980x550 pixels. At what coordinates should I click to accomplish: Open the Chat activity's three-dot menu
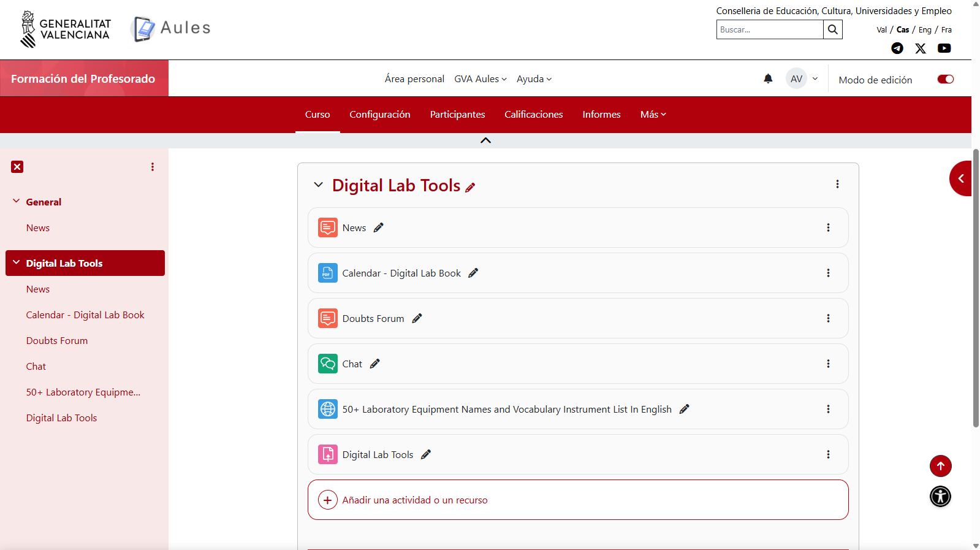pos(828,364)
